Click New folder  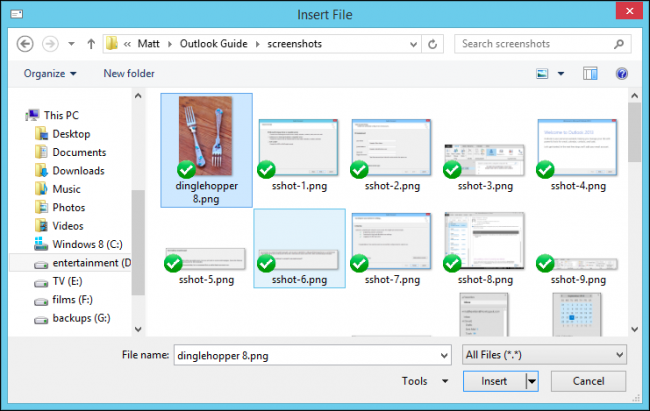(x=129, y=73)
